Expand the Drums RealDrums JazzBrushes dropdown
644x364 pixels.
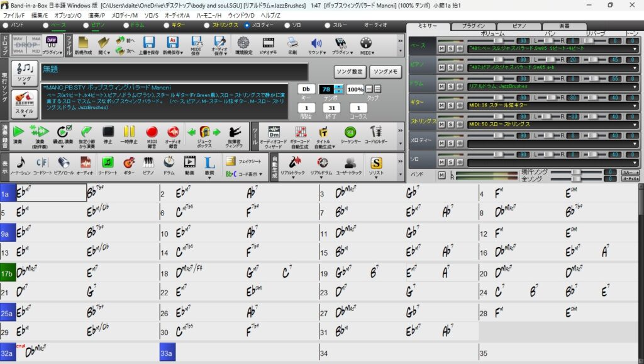(x=635, y=86)
